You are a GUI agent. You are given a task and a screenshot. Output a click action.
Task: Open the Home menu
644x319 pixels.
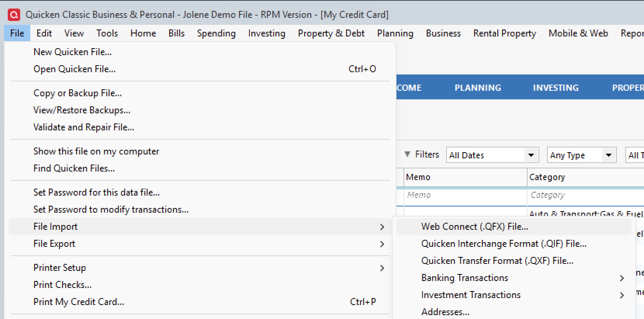pos(143,33)
